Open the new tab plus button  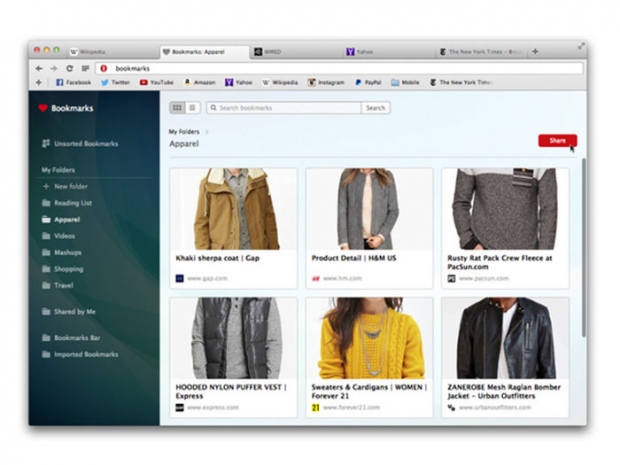coord(535,51)
